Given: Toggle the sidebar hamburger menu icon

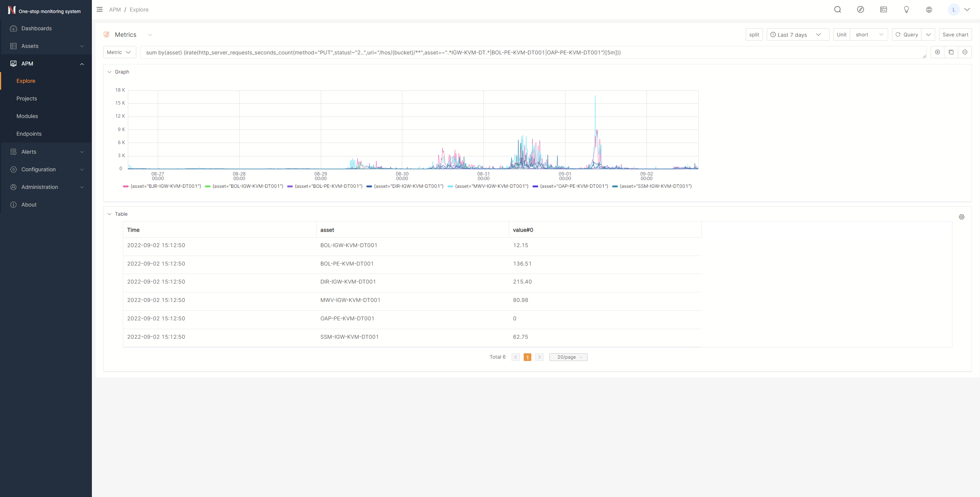Looking at the screenshot, I should (x=100, y=10).
